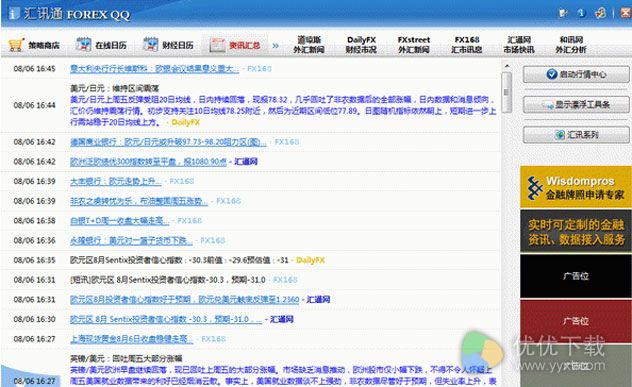Click the 英镑/美元 article title
Screen dimensions: 632x387
[126, 358]
